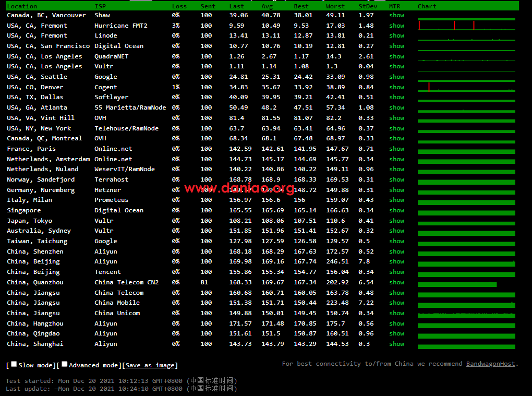Click the Save as image link

click(150, 365)
